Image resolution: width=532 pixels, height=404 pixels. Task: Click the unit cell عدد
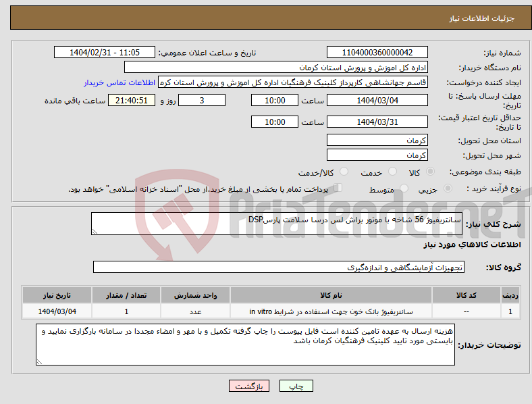(x=195, y=311)
